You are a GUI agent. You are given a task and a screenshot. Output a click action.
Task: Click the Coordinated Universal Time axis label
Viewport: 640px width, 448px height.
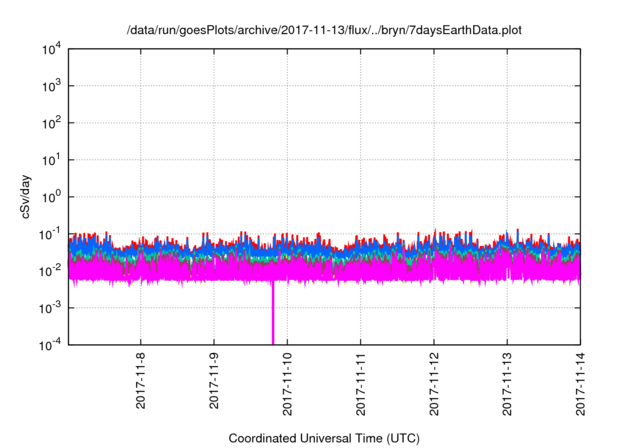tap(324, 438)
